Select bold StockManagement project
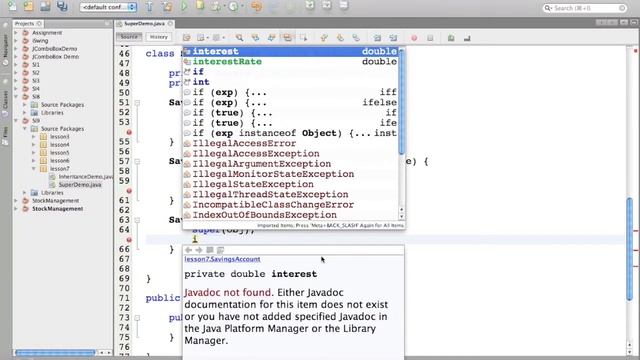640x360 pixels. [58, 209]
